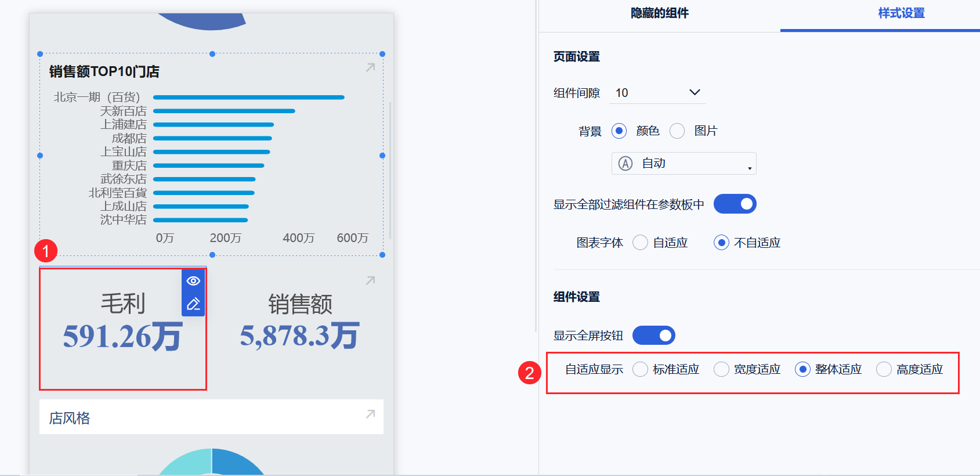Click the eye icon on 毛利 card
Image resolution: width=980 pixels, height=476 pixels.
click(193, 281)
